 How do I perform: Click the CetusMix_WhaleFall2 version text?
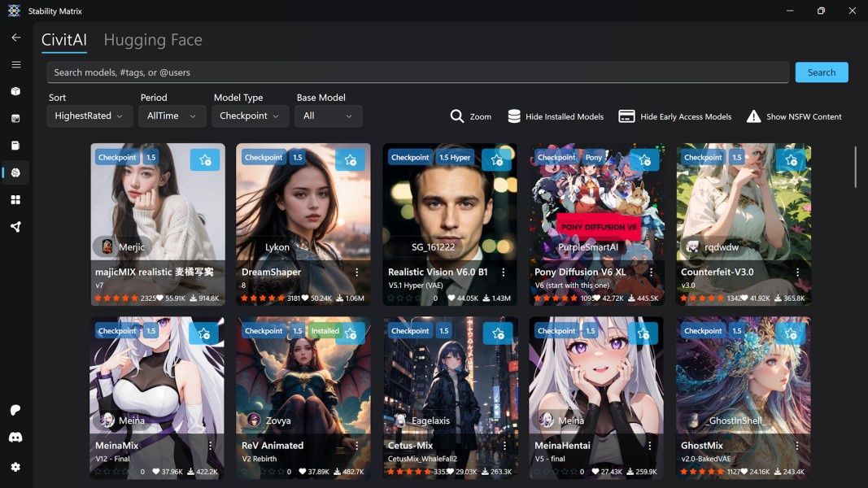[x=422, y=459]
